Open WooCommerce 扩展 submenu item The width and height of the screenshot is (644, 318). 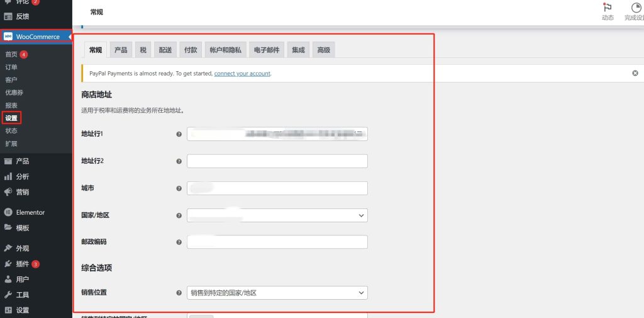point(11,144)
